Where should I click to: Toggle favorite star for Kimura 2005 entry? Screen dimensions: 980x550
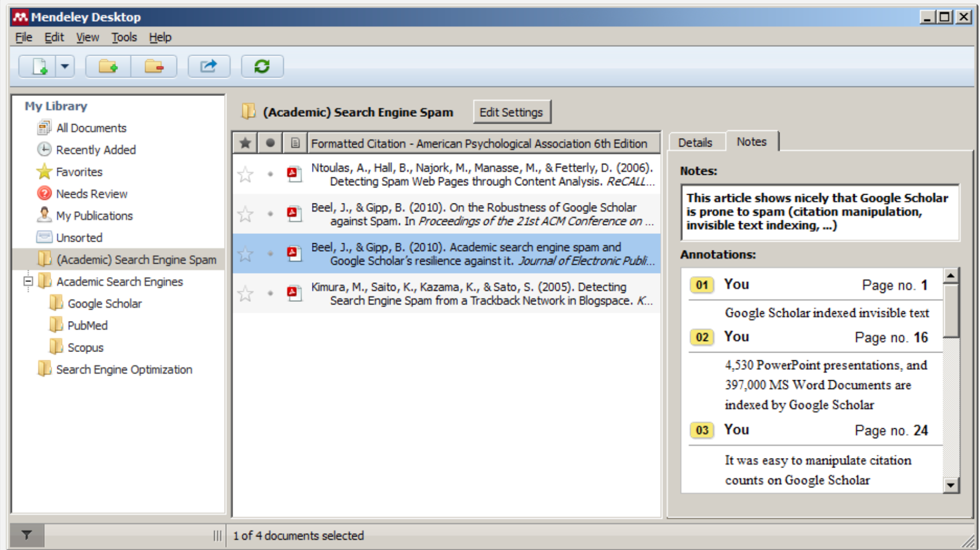pos(246,294)
